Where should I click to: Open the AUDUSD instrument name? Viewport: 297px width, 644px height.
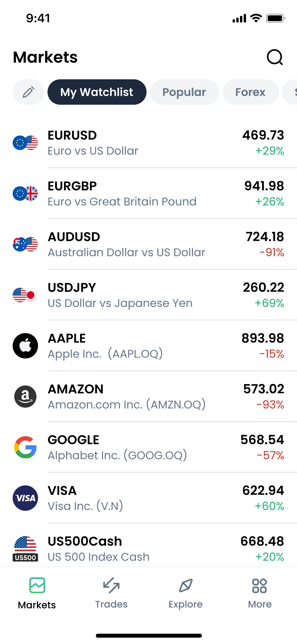click(74, 237)
